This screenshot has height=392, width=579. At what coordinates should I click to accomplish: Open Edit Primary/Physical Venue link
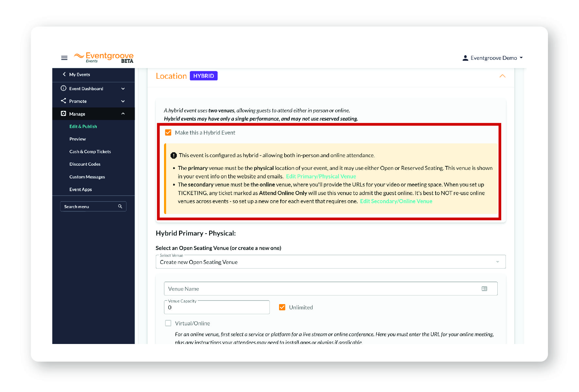click(x=321, y=176)
